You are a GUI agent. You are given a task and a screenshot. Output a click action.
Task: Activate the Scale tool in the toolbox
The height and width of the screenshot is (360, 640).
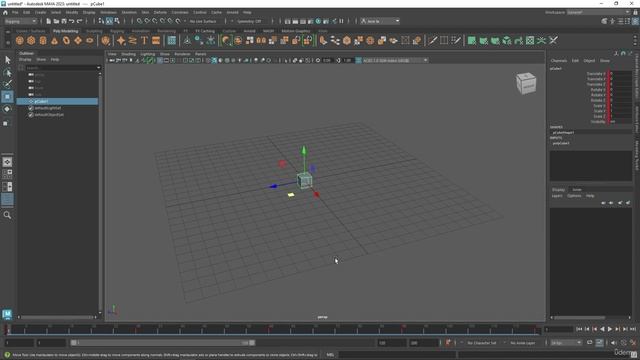tap(7, 122)
